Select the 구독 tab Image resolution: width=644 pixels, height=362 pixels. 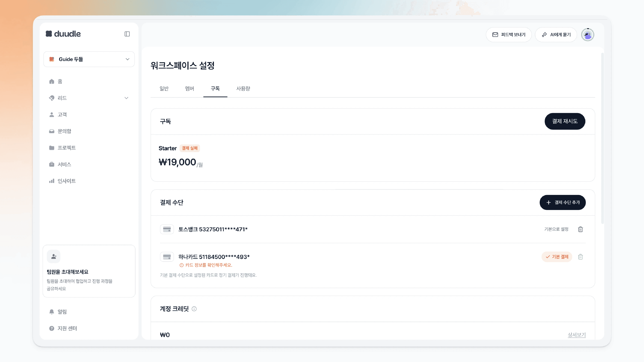point(215,88)
